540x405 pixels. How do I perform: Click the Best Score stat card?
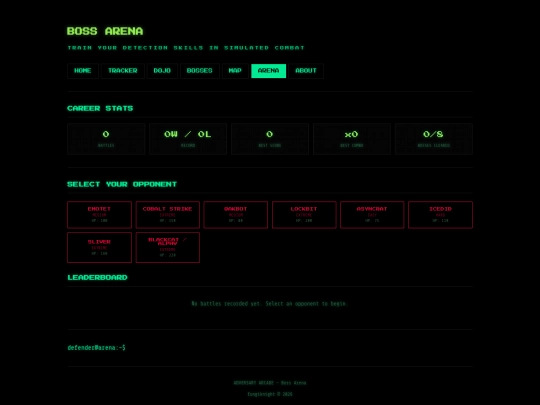pyautogui.click(x=270, y=139)
